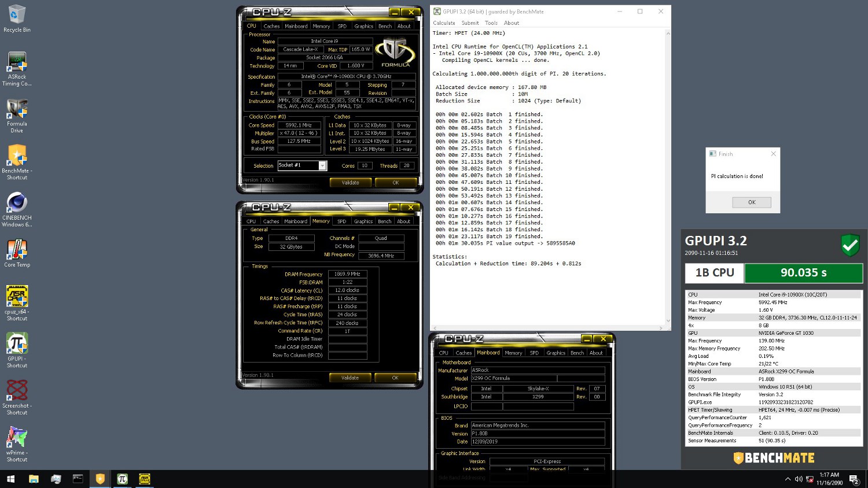The height and width of the screenshot is (488, 868).
Task: Click the core speed value 5992.1 MHz
Action: pos(299,125)
